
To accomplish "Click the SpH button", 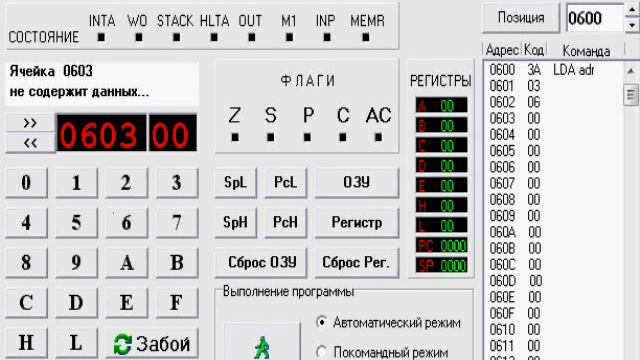I will [236, 222].
